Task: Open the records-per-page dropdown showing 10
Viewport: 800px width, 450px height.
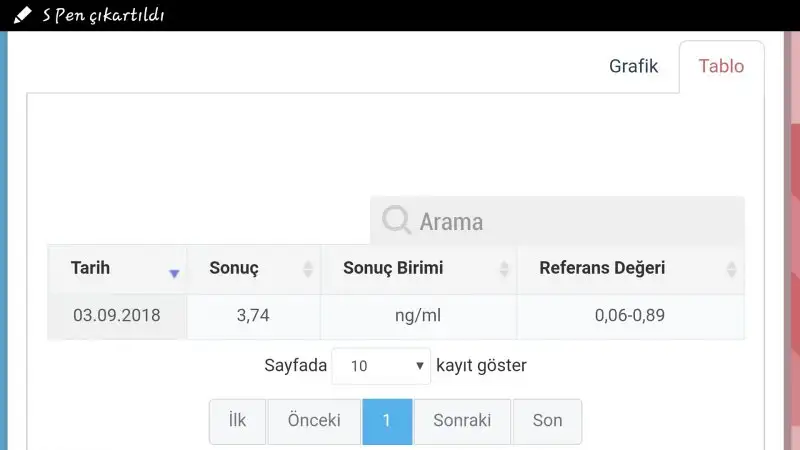Action: [x=380, y=366]
